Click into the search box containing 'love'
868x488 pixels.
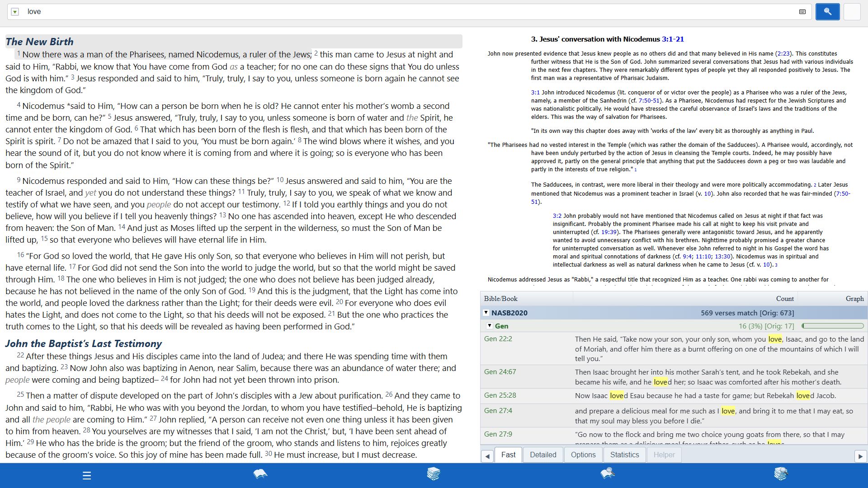409,12
